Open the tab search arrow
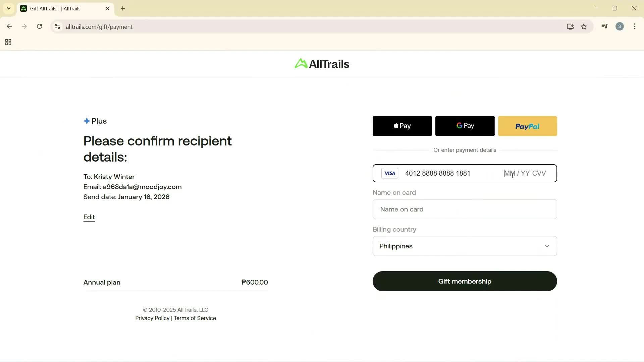This screenshot has width=644, height=362. (x=9, y=8)
